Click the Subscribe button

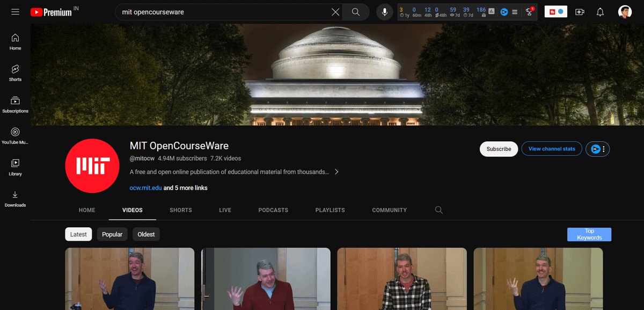click(x=499, y=149)
